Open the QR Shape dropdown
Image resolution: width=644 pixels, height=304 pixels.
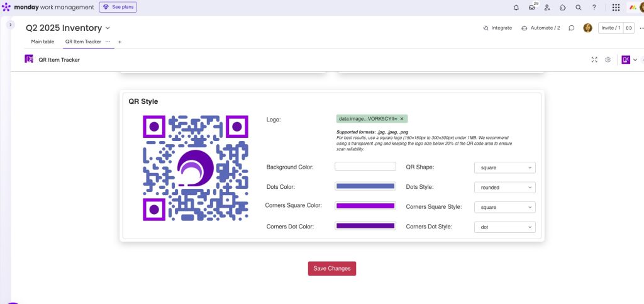(505, 167)
